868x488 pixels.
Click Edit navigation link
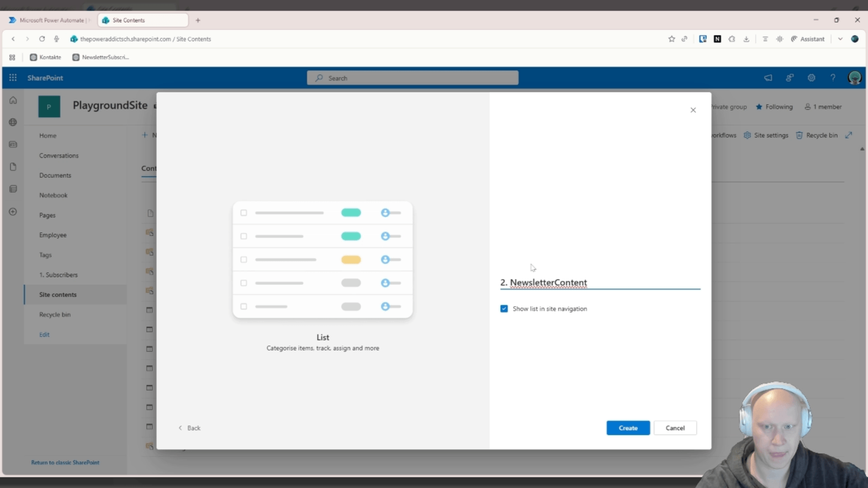point(44,334)
